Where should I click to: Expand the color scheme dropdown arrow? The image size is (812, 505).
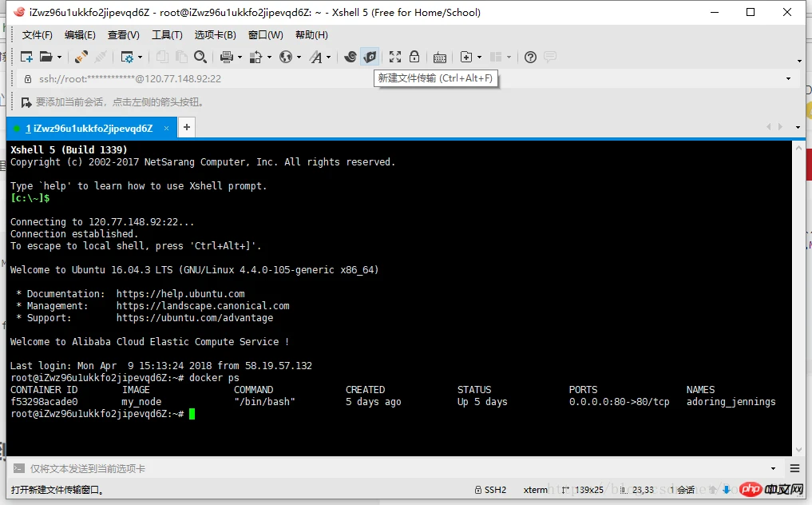[269, 57]
